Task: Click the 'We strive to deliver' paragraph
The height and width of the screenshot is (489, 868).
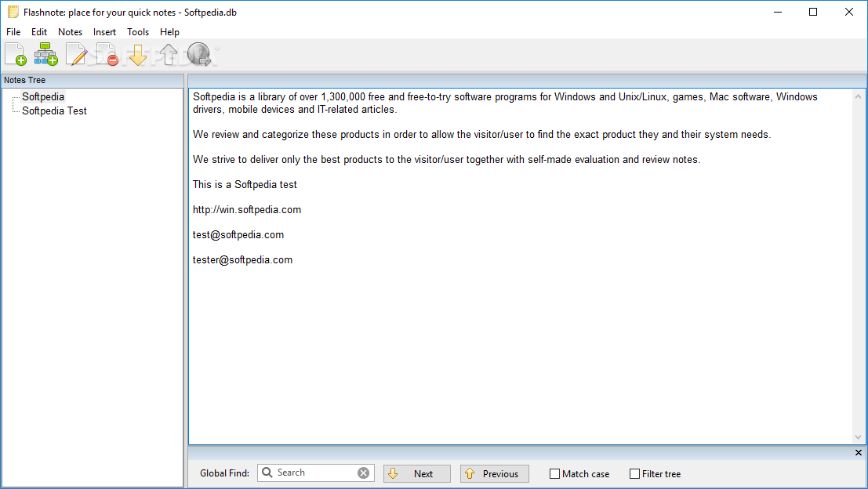Action: pyautogui.click(x=446, y=160)
